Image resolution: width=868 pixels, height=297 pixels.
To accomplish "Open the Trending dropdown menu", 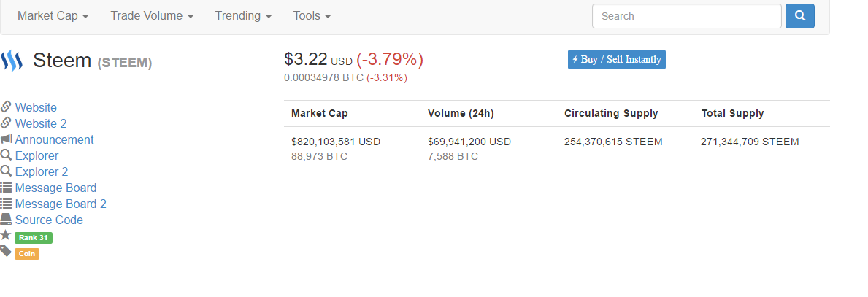I will pyautogui.click(x=243, y=15).
